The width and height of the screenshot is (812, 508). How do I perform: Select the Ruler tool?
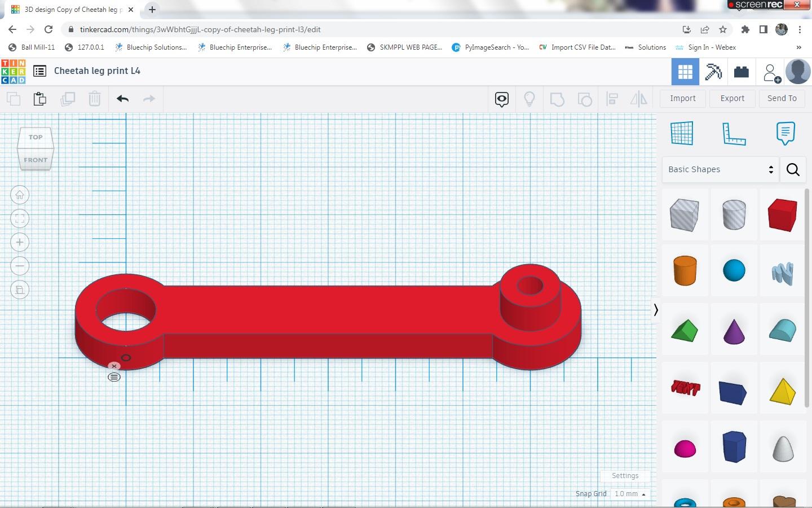click(x=734, y=133)
